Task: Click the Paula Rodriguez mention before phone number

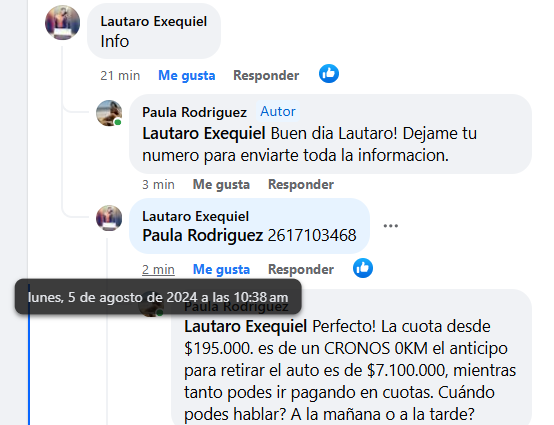Action: coord(202,235)
